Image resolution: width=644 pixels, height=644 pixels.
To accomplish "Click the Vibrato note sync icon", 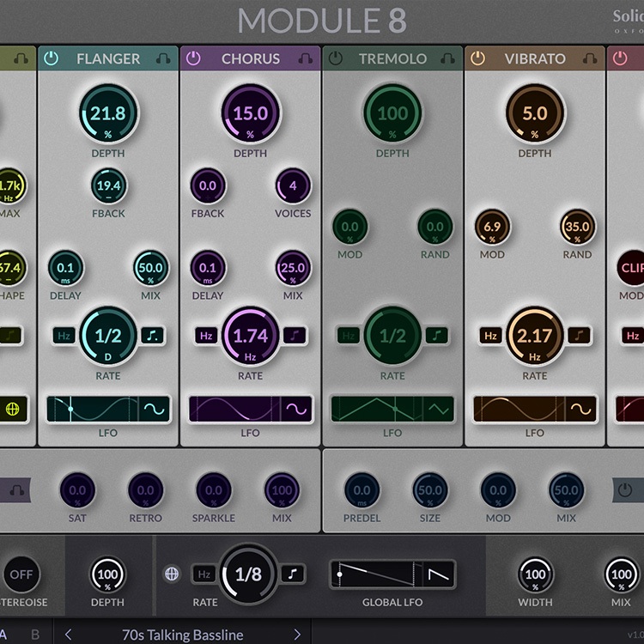I will 579,336.
